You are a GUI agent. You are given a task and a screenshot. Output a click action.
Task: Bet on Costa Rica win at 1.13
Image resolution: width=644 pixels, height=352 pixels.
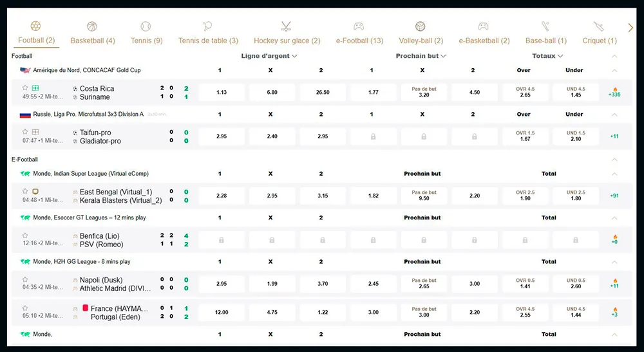pyautogui.click(x=222, y=92)
